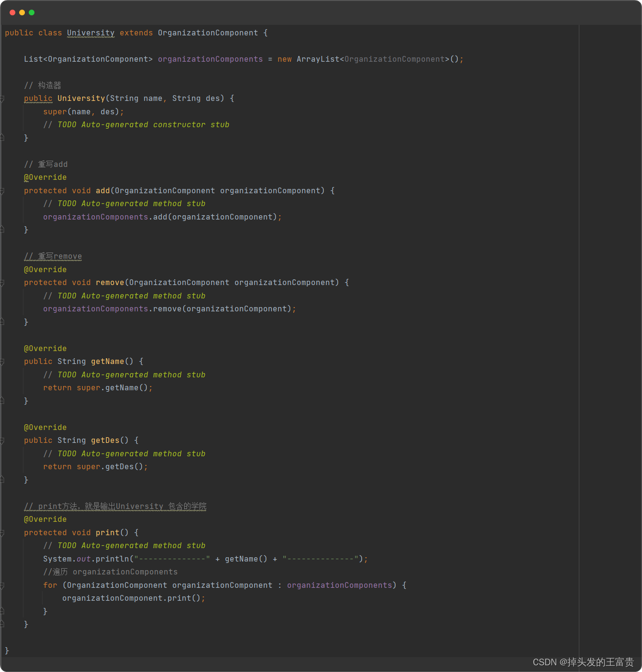Click the final closing brace of the class

click(x=7, y=650)
